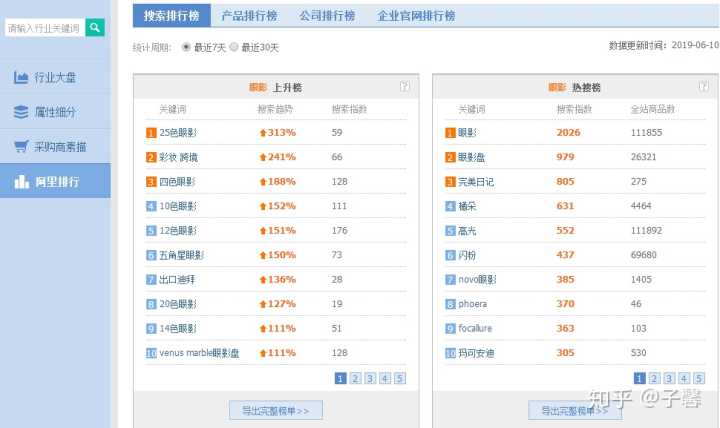Screen dimensions: 720x428
Task: Open 行业大盘 in sidebar
Action: click(x=56, y=77)
